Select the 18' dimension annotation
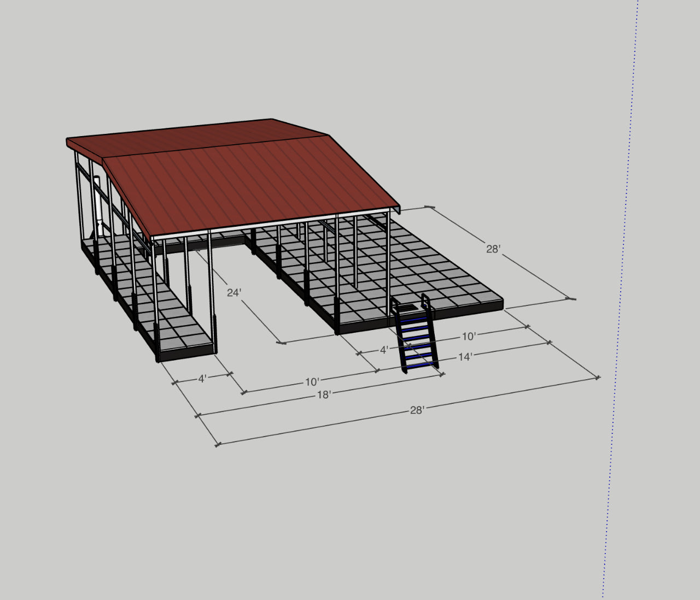 pos(324,393)
